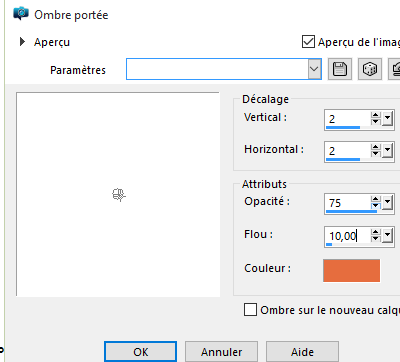Enable Ombre sur le nouveau calque checkbox
The width and height of the screenshot is (400, 362).
pos(250,310)
